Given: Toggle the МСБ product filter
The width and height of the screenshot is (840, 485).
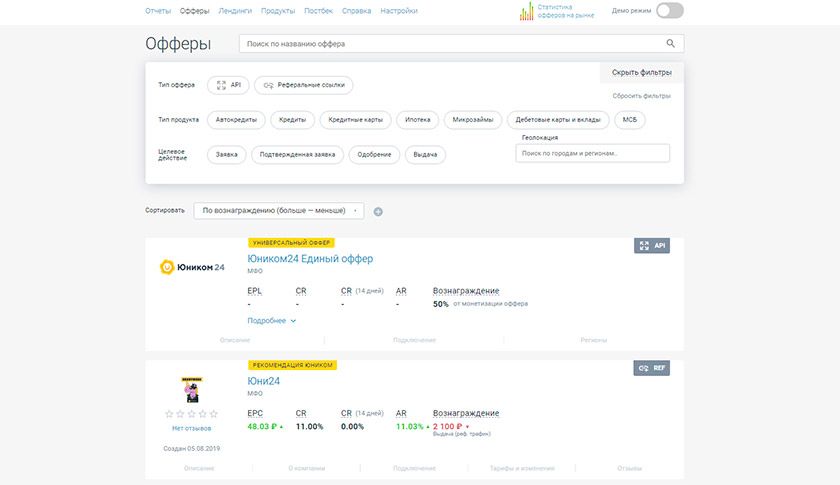Looking at the screenshot, I should (630, 120).
